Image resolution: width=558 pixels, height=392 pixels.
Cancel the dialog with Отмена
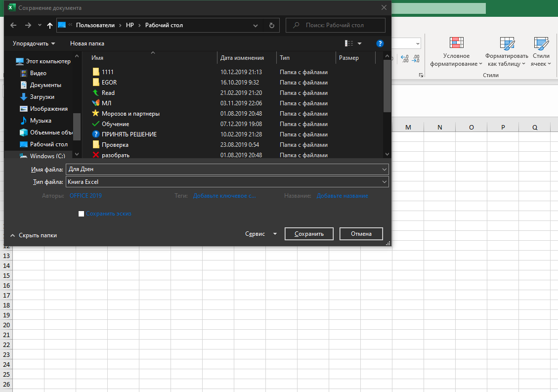[x=361, y=234]
